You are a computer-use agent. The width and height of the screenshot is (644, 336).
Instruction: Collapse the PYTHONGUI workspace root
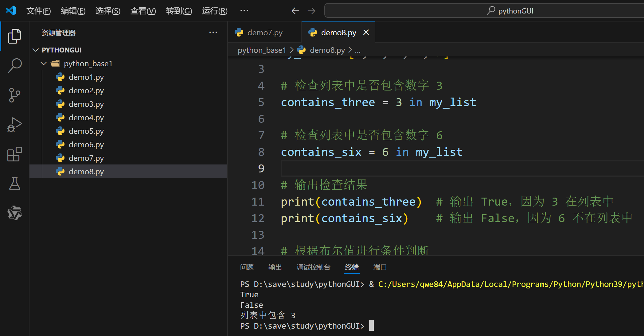click(x=35, y=50)
